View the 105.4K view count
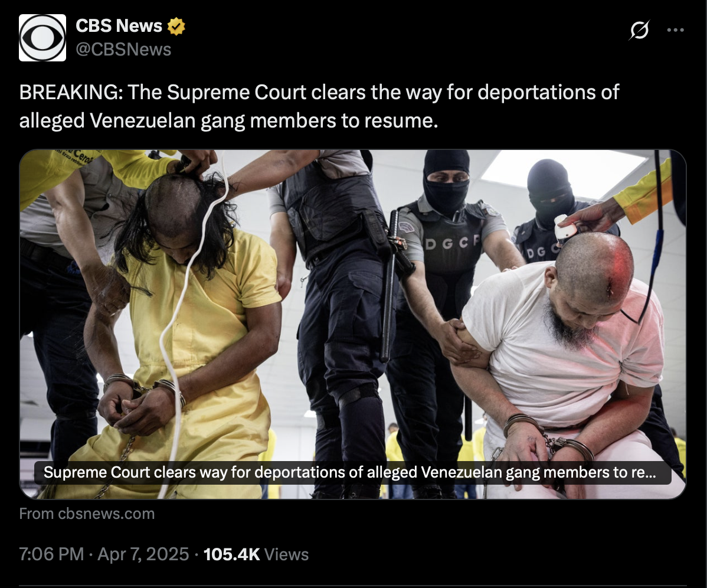This screenshot has width=707, height=588. (232, 554)
